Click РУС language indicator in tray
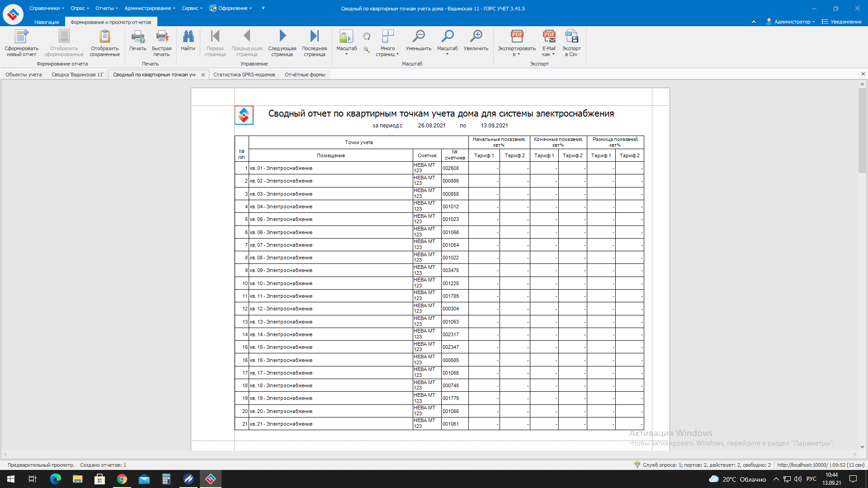The image size is (868, 488). click(x=811, y=479)
